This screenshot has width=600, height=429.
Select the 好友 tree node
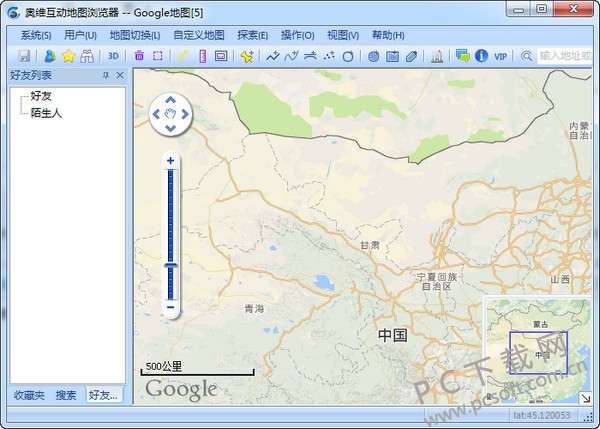41,97
